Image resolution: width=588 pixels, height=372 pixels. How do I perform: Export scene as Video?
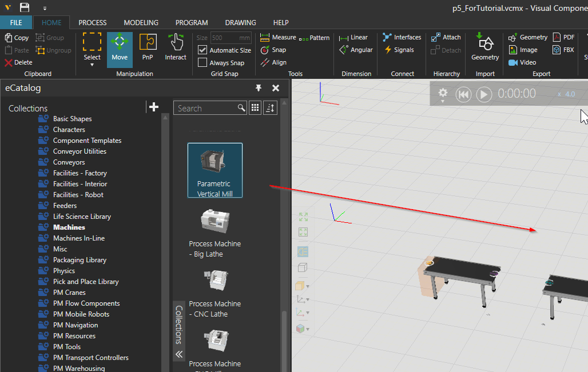(522, 62)
